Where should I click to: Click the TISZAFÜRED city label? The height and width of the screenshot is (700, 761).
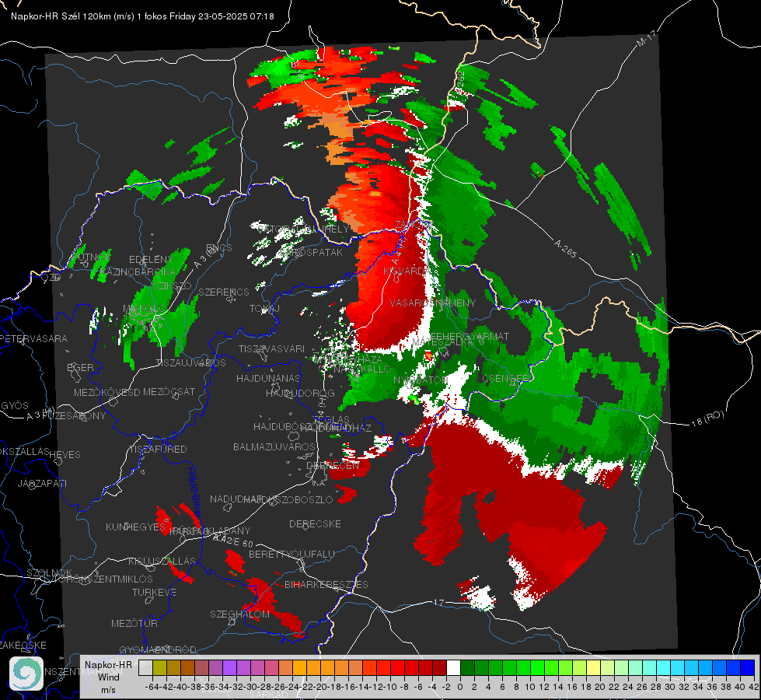point(159,450)
